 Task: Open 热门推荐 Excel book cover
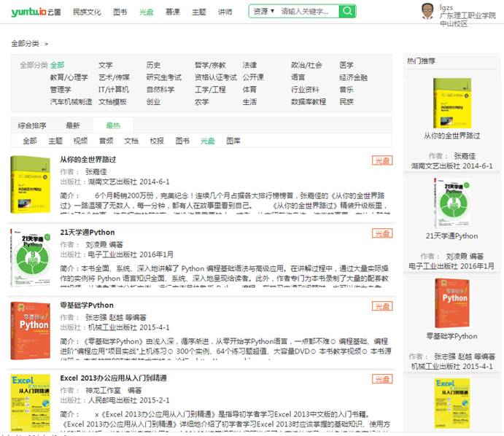tap(452, 403)
